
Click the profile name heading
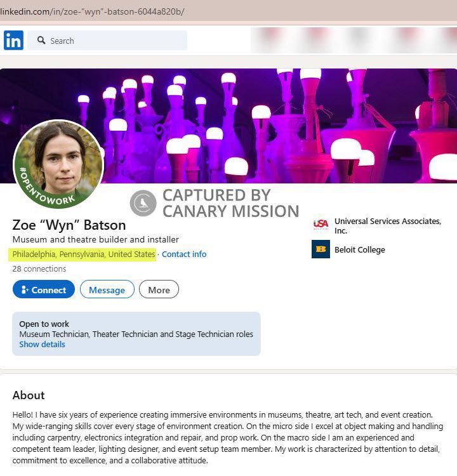[x=69, y=225]
